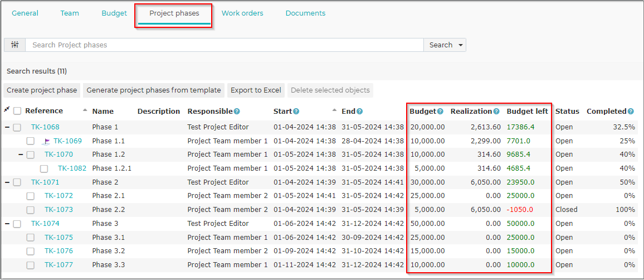Collapse the TK-1074 Phase 3 tree
This screenshot has height=280, width=644.
7,224
